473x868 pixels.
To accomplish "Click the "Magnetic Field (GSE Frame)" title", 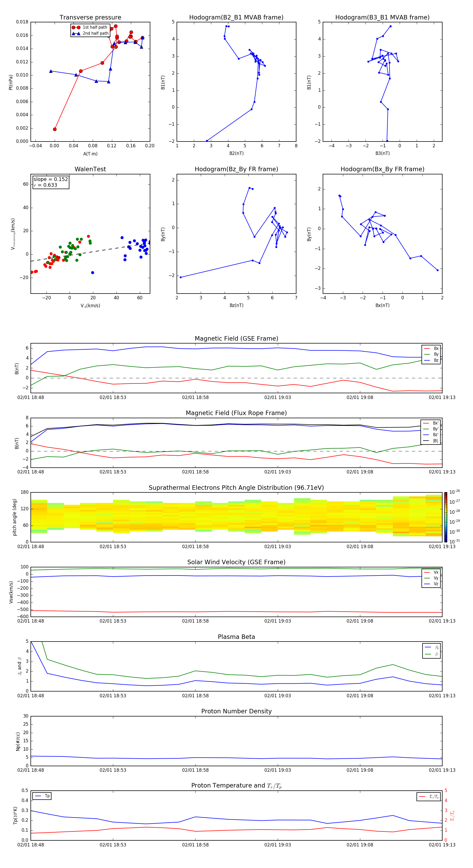I will (x=236, y=339).
